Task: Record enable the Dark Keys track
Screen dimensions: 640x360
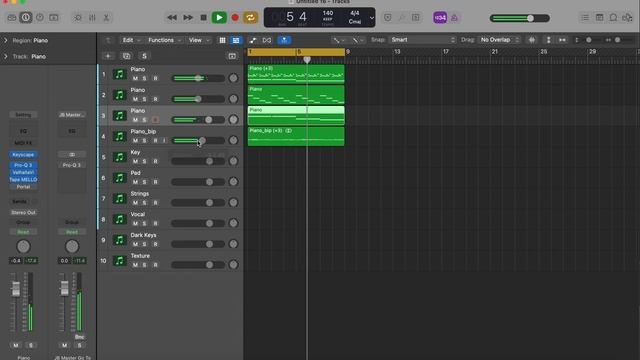Action: click(155, 244)
